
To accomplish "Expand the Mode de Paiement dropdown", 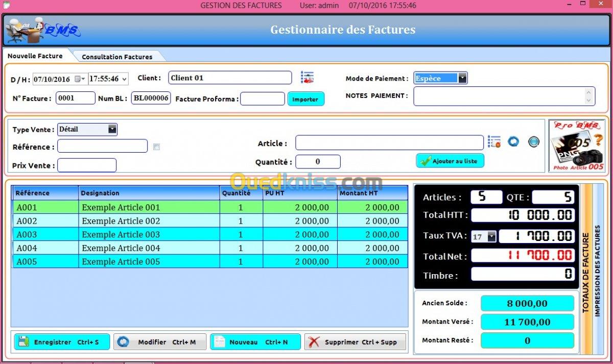I will (x=462, y=78).
